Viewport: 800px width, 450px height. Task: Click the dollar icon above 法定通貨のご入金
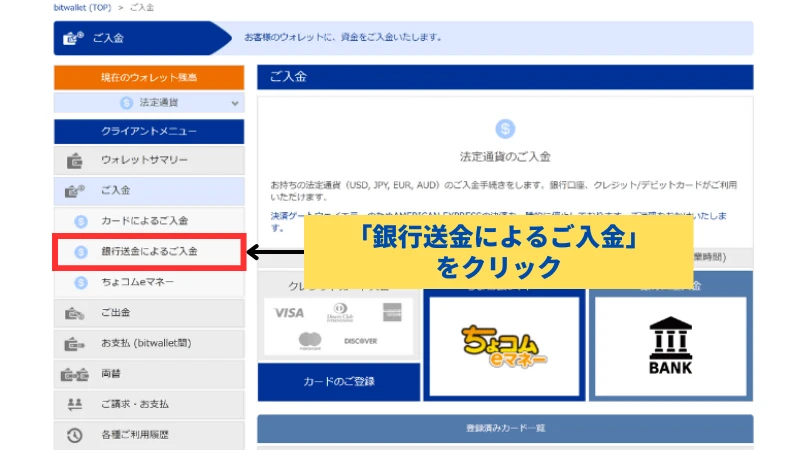(x=505, y=129)
